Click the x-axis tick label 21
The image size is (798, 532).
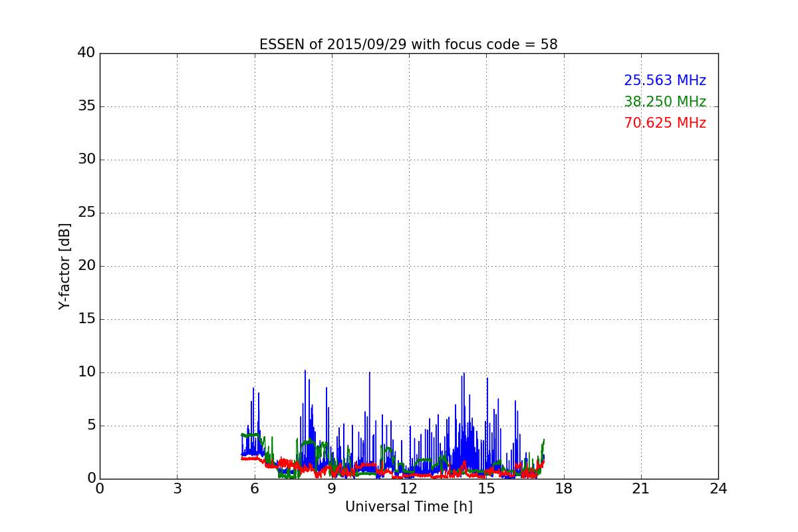pos(641,489)
